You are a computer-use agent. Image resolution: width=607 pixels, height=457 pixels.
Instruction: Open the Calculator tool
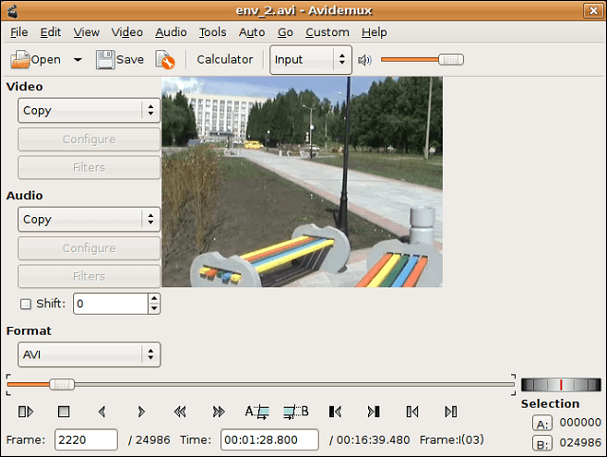tap(225, 60)
